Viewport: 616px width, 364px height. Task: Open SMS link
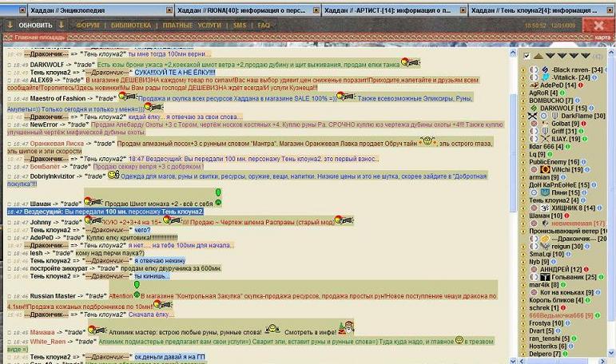click(239, 25)
